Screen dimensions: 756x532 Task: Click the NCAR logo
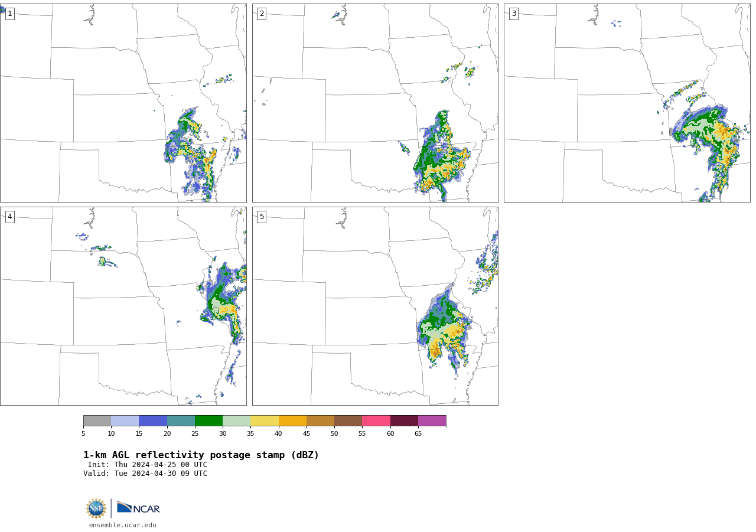[138, 508]
